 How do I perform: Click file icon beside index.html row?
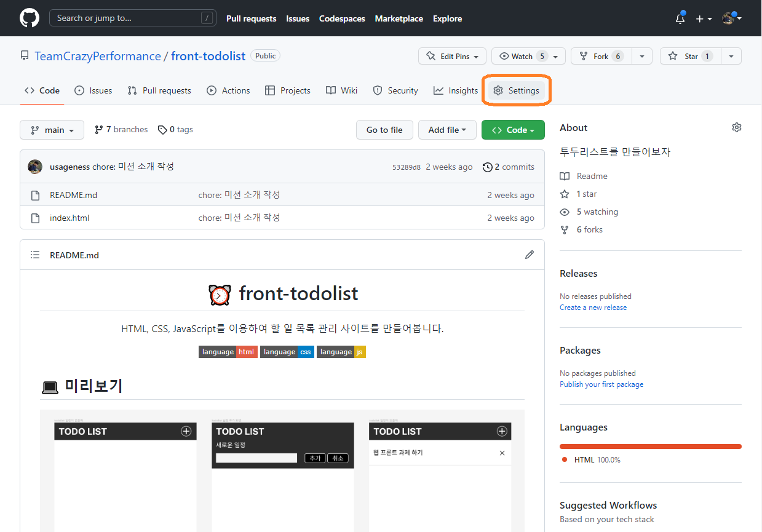pyautogui.click(x=35, y=218)
